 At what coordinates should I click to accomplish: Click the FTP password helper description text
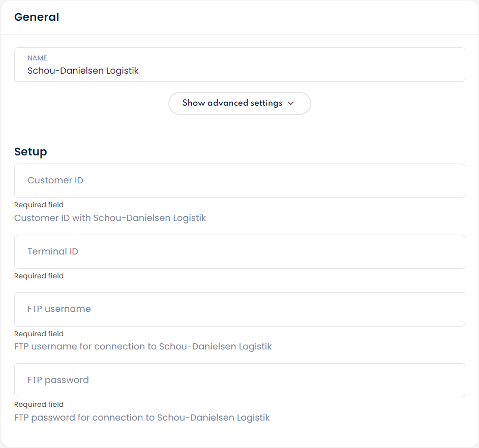(142, 418)
